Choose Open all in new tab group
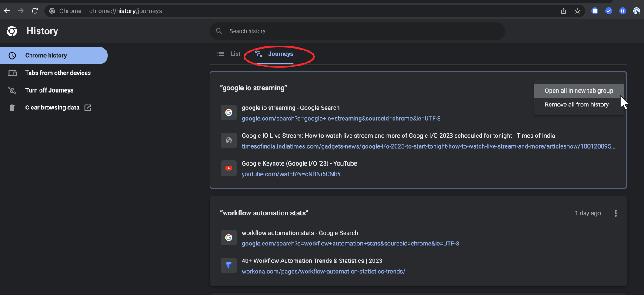Viewport: 644px width, 295px height. point(579,91)
